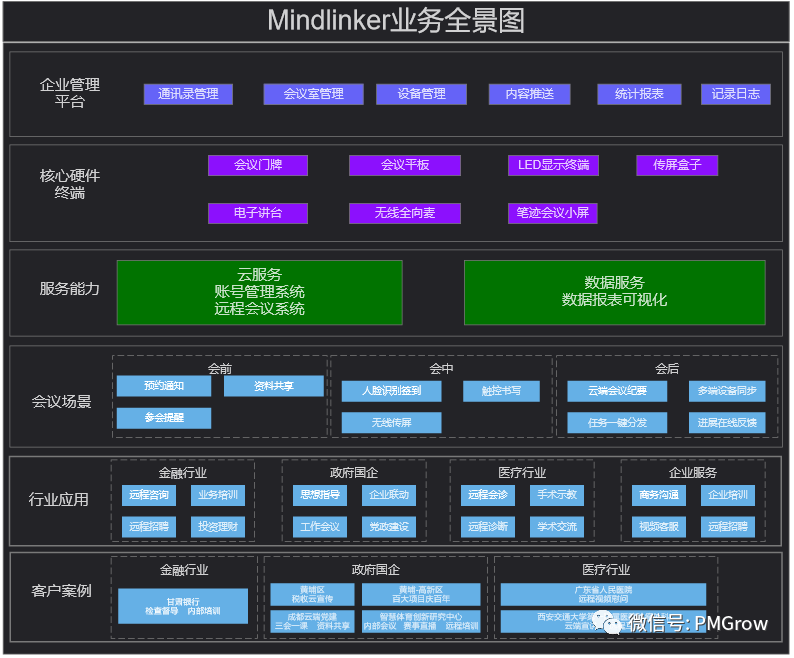This screenshot has height=658, width=794.
Task: Click the 远程诊断 box
Action: [x=488, y=527]
